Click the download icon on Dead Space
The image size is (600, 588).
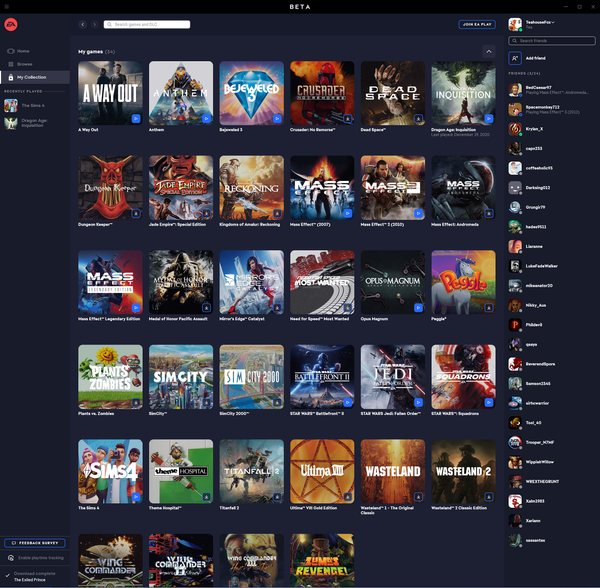point(418,119)
